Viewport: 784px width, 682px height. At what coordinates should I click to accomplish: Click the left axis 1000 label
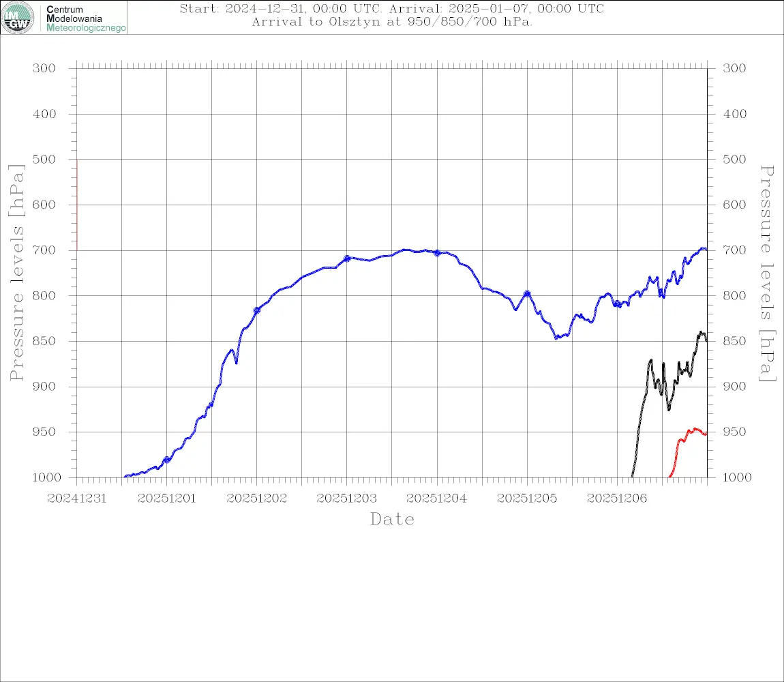(46, 477)
